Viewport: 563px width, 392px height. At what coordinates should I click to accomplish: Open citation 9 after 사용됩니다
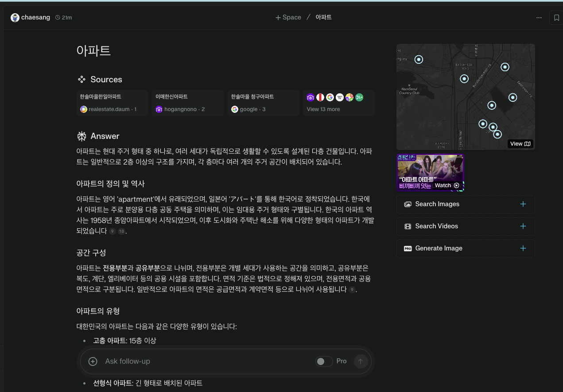click(352, 290)
